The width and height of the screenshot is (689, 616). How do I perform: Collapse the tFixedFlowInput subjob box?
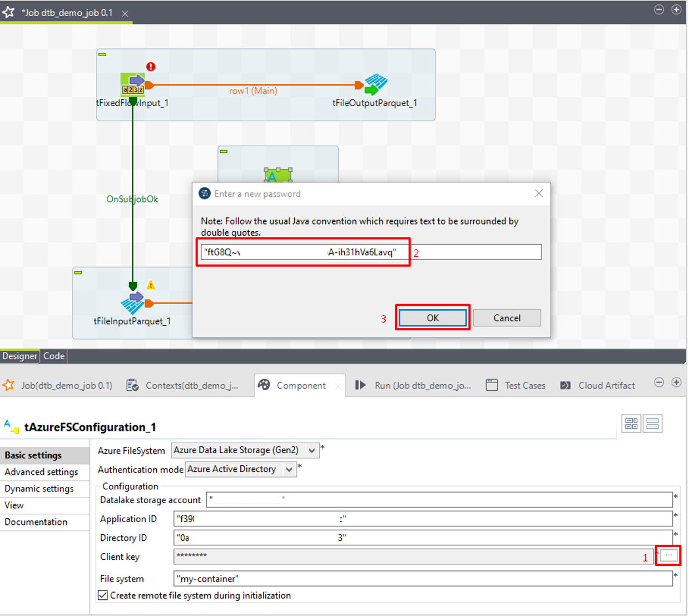pyautogui.click(x=102, y=54)
